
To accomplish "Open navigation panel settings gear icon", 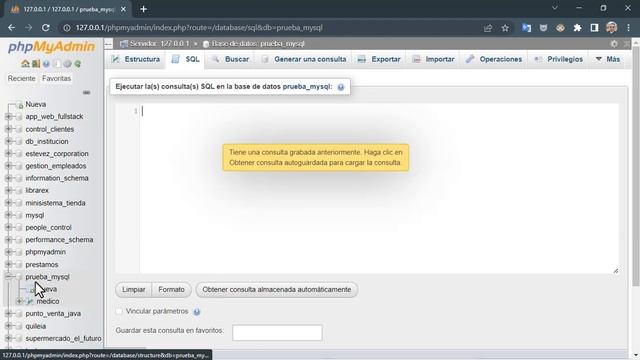I will 67,64.
